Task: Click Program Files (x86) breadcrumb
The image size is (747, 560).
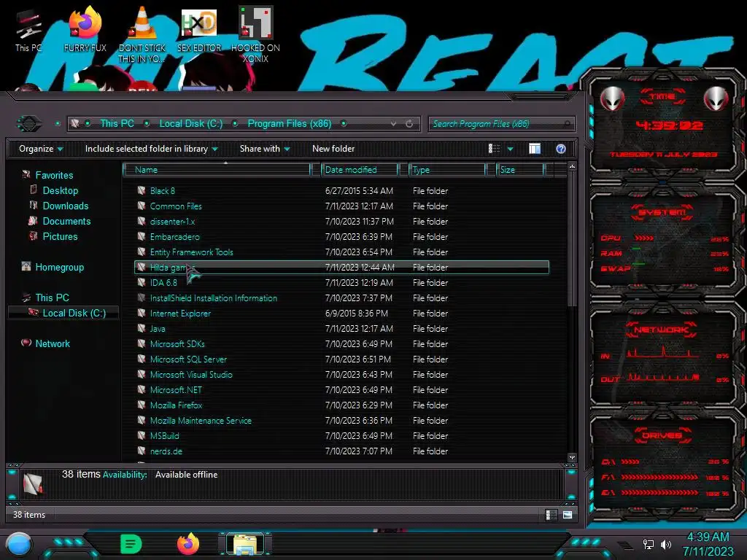Action: click(x=289, y=124)
